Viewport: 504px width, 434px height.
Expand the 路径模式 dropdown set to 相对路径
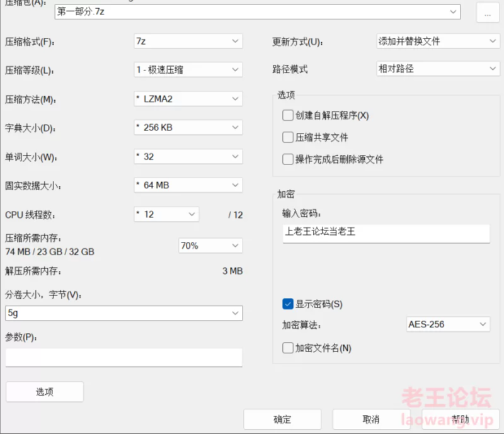tap(438, 69)
